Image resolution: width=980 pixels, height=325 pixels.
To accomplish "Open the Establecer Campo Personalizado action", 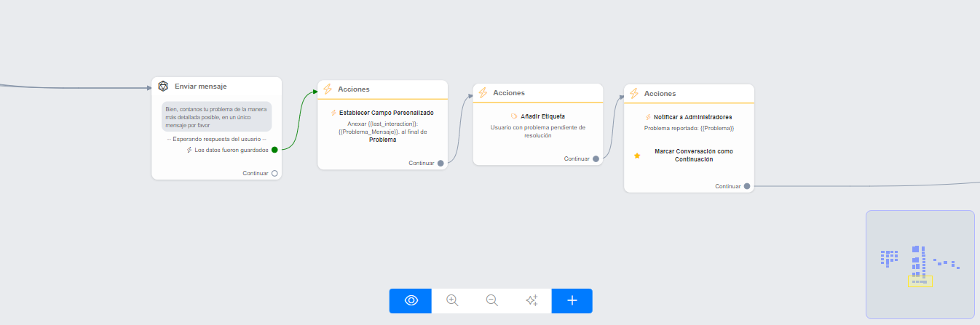I will (x=386, y=113).
